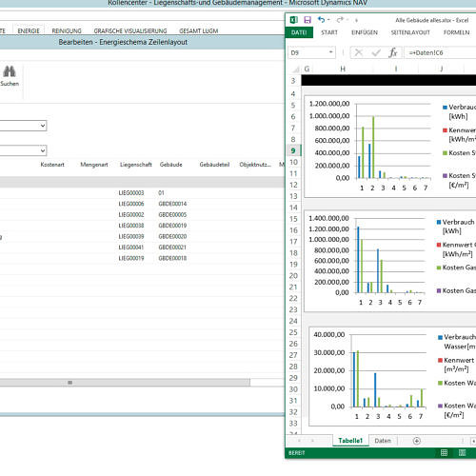The image size is (476, 476).
Task: Click Gebäude cell GBDE00021
Action: pyautogui.click(x=172, y=248)
